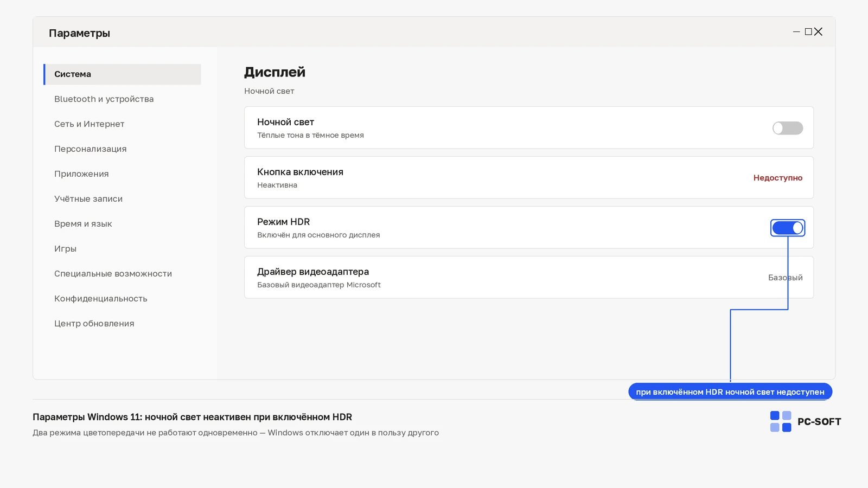Click the Неактивна status text
This screenshot has height=488, width=868.
pos(277,185)
